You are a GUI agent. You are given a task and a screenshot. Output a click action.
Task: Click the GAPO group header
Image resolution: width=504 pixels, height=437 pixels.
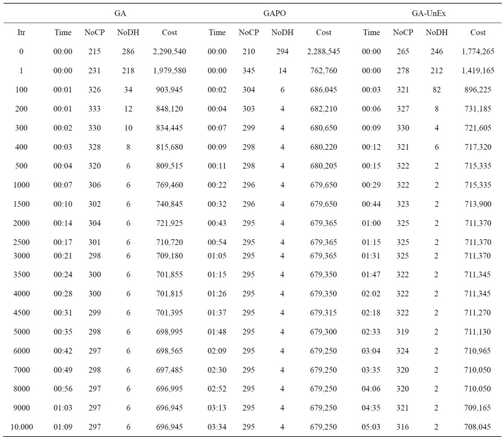[275, 13]
